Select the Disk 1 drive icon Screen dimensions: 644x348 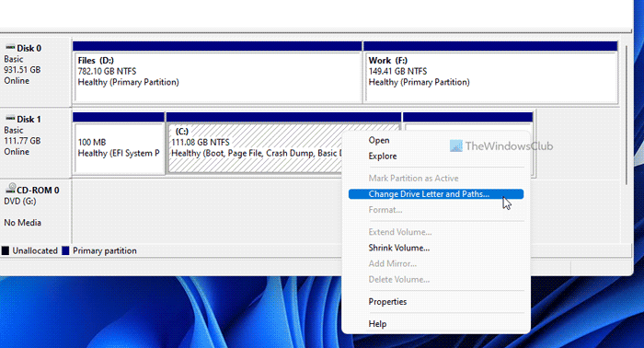(x=10, y=119)
